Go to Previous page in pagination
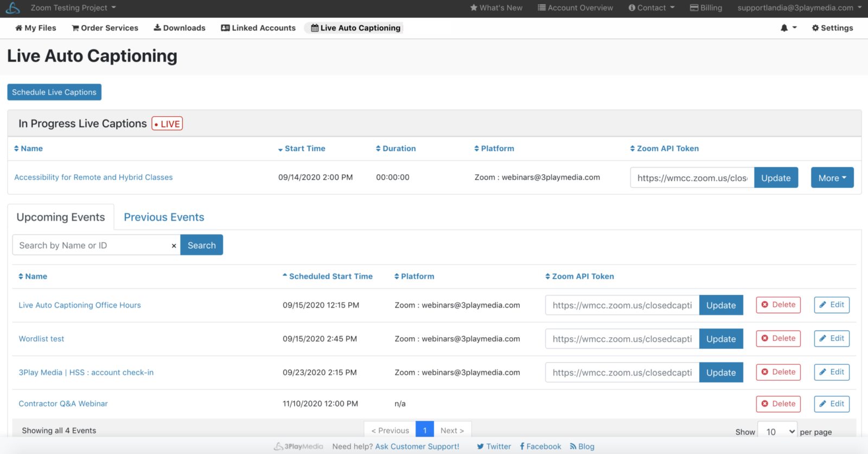This screenshot has height=454, width=868. 390,430
